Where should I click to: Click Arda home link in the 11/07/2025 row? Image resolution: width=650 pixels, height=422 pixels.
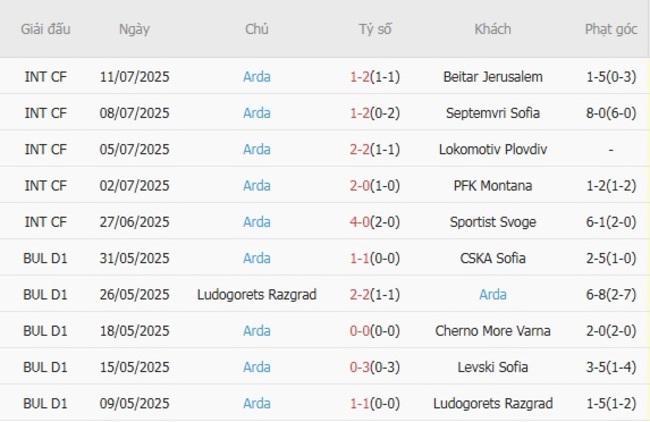coord(256,76)
